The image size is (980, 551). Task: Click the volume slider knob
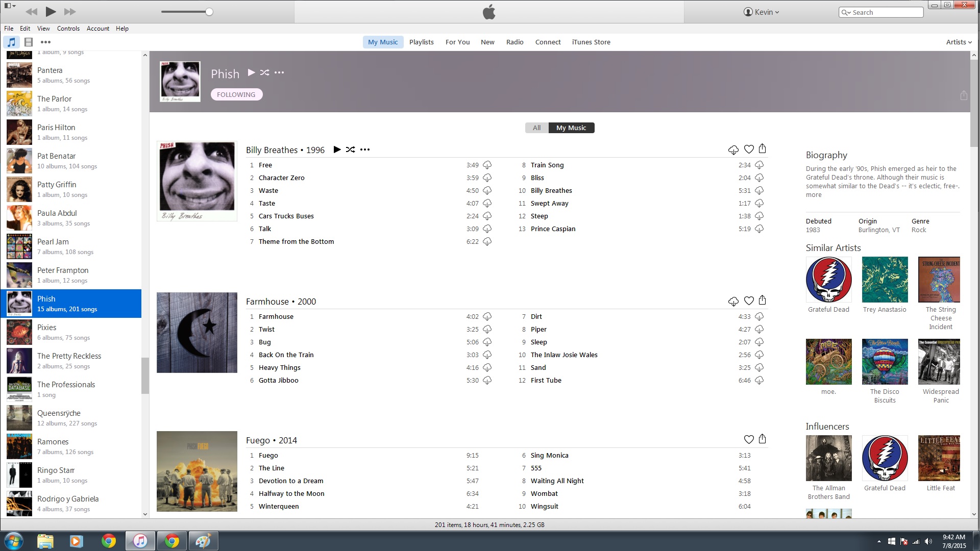(209, 12)
